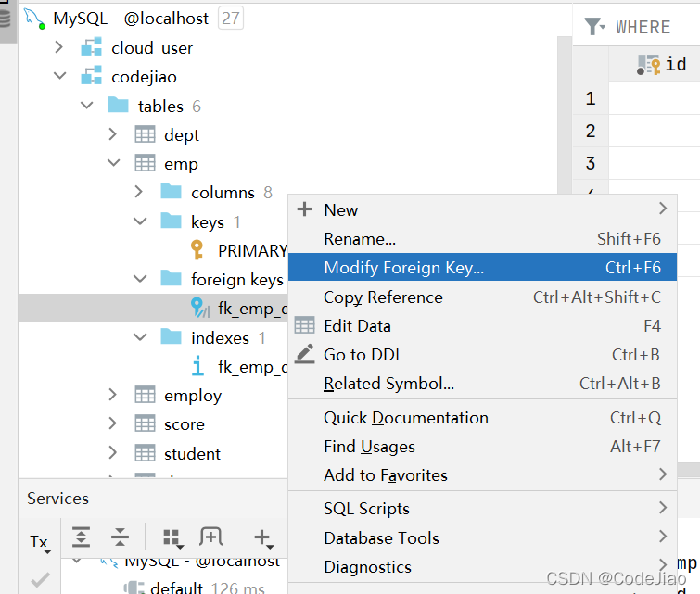Click the id column header
The width and height of the screenshot is (700, 594).
[655, 64]
